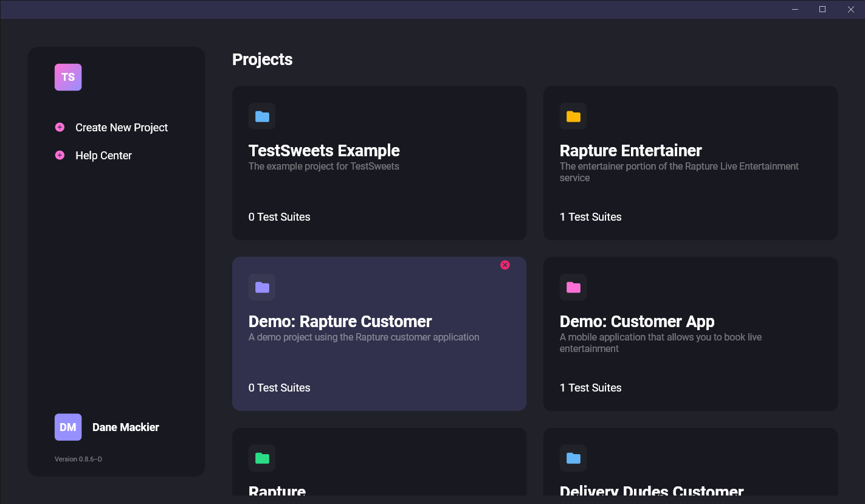The width and height of the screenshot is (865, 504).
Task: Click the green folder icon of Rapture project
Action: click(x=262, y=458)
